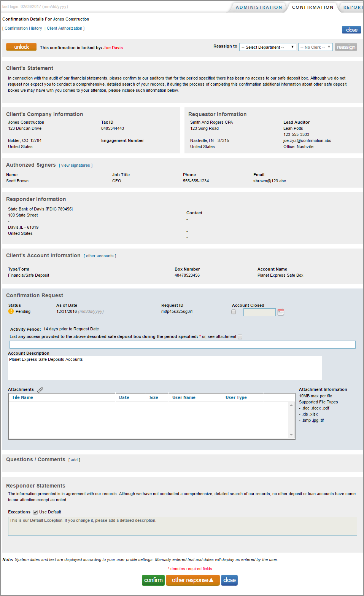Open the No Clerk dropdown
Screen dimensions: 364x596
click(315, 47)
